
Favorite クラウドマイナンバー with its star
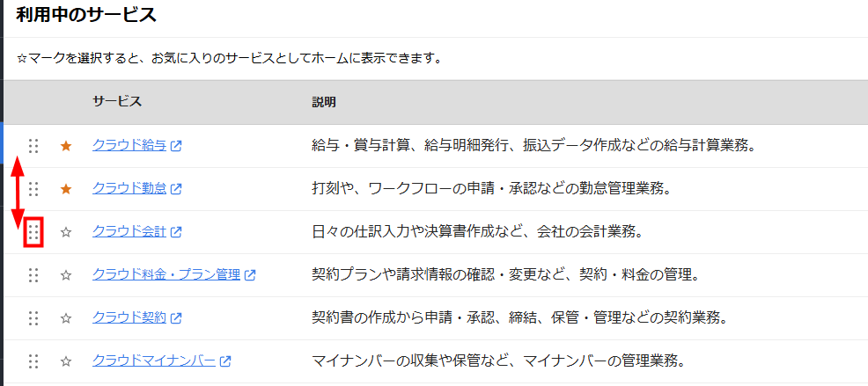pyautogui.click(x=66, y=361)
